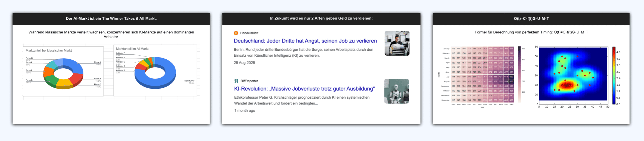The height and width of the screenshot is (141, 644).
Task: Click subtitle 'Während klassische Märkte verteilt wachsen'
Action: (x=111, y=34)
